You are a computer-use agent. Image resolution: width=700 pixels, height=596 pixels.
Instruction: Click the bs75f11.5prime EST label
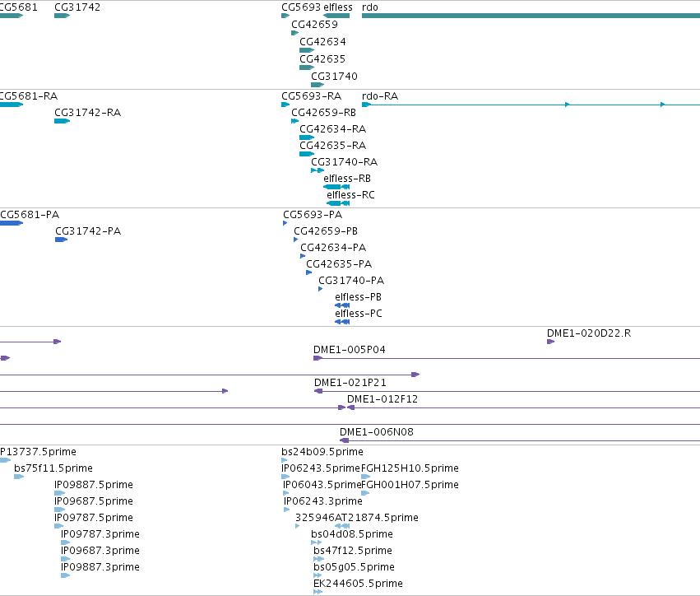[53, 468]
